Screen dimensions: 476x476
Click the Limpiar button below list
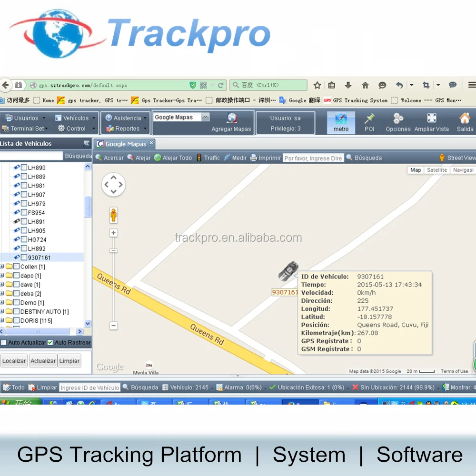(69, 361)
